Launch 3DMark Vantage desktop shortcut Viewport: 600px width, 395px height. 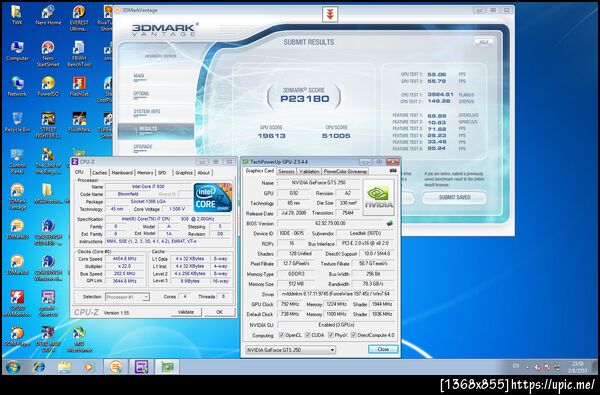tap(16, 196)
